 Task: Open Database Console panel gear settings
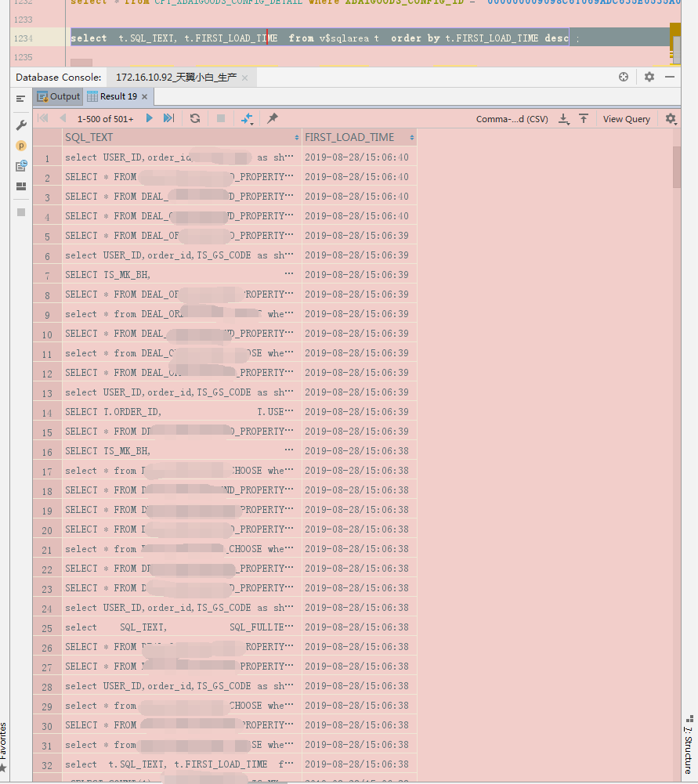pos(649,77)
